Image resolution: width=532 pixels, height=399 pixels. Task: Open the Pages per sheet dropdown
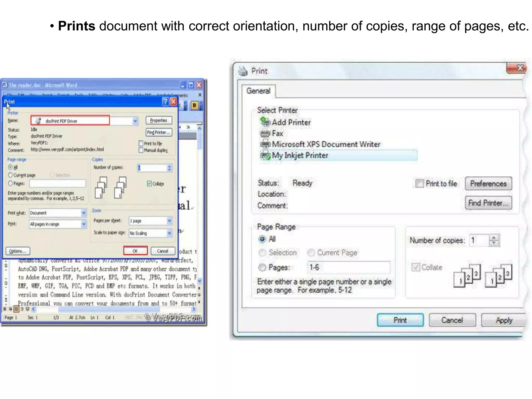coord(169,221)
